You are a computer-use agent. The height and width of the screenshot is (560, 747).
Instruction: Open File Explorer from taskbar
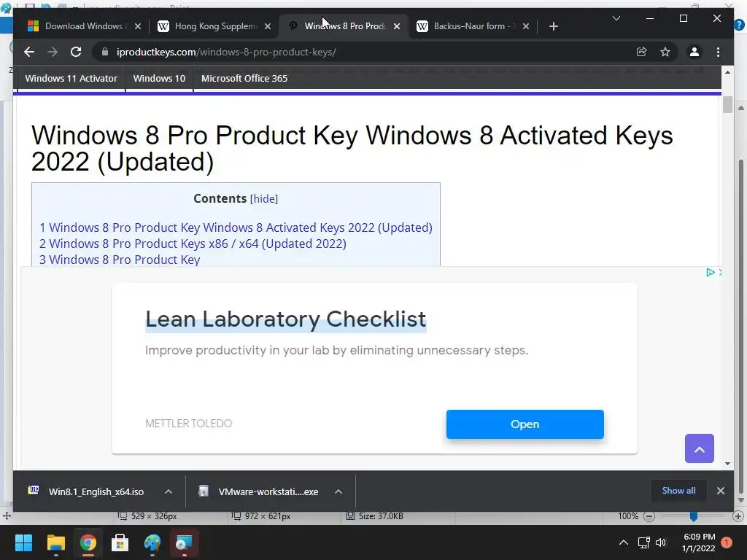pyautogui.click(x=55, y=542)
